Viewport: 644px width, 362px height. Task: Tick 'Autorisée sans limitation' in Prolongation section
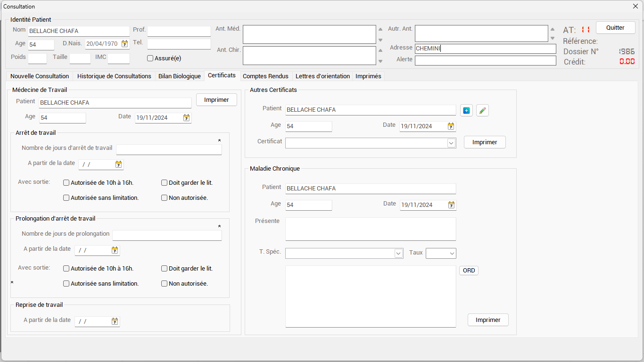(66, 284)
